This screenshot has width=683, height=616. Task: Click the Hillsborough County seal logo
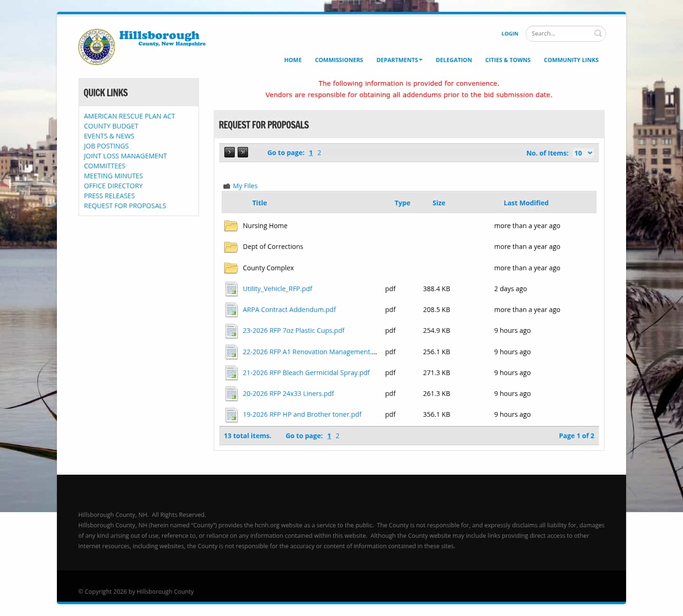(x=96, y=47)
